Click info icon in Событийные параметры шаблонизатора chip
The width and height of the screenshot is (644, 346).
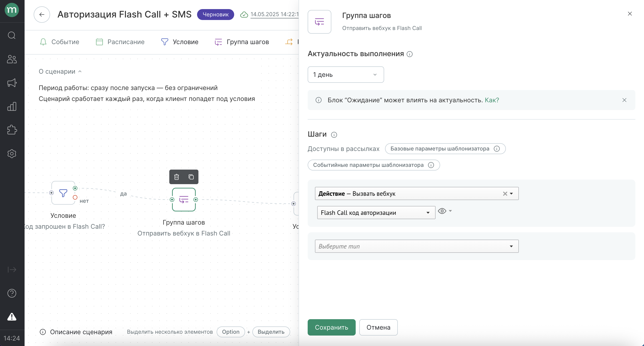point(431,165)
